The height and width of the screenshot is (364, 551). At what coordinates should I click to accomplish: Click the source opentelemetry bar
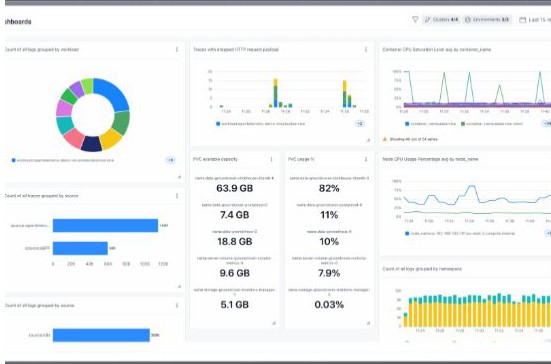click(x=105, y=226)
